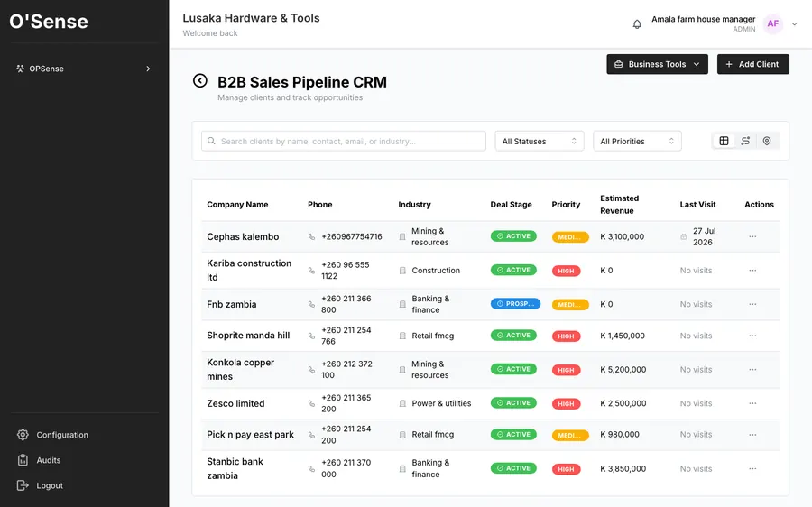Switch to map location view icon

(x=767, y=141)
